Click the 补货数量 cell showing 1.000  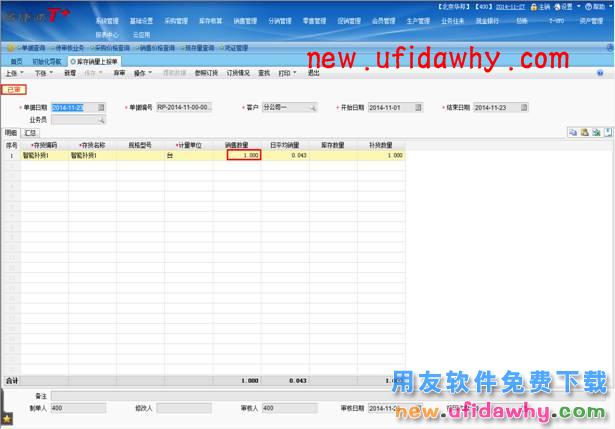click(x=381, y=155)
